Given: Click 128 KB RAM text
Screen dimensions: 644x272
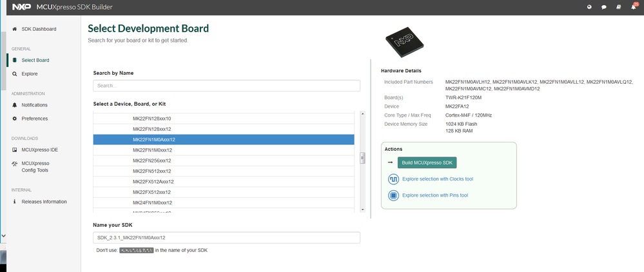Looking at the screenshot, I should pos(458,131).
